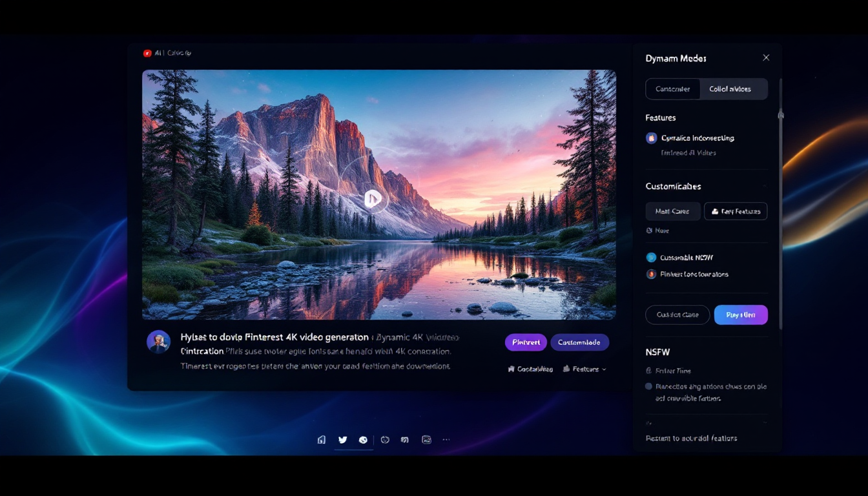Click the Twitter bird icon in dock
868x496 pixels.
pos(342,440)
